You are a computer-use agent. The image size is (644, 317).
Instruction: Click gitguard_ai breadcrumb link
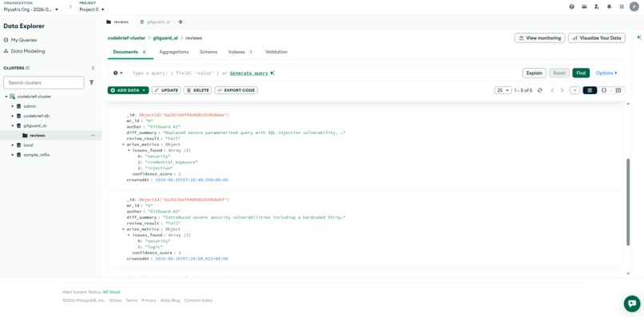click(x=165, y=38)
